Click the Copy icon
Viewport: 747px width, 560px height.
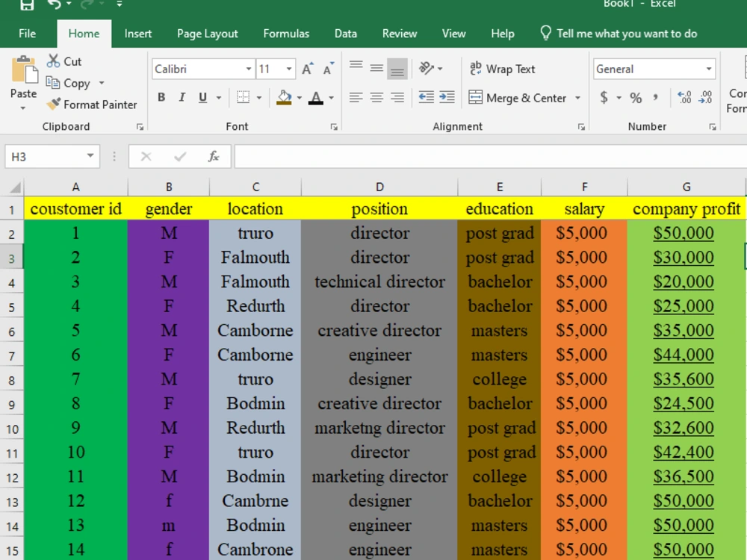[x=52, y=82]
